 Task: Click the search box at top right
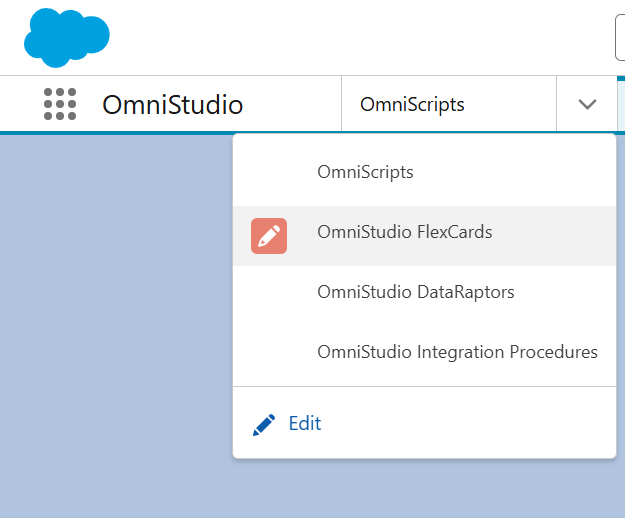click(619, 38)
